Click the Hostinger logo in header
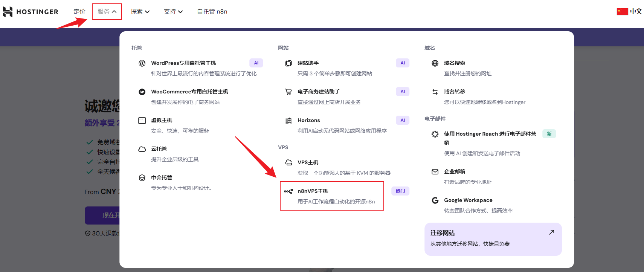Image resolution: width=644 pixels, height=272 pixels. pyautogui.click(x=31, y=12)
